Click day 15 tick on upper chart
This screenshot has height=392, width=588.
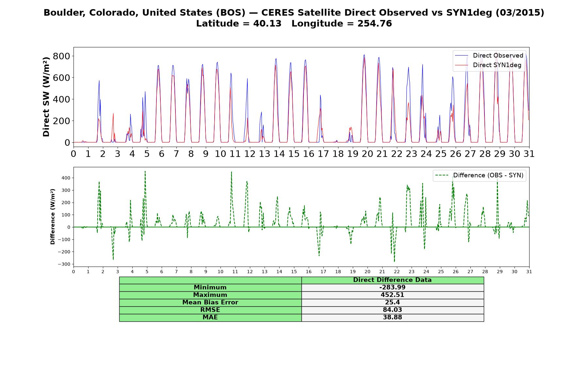294,154
